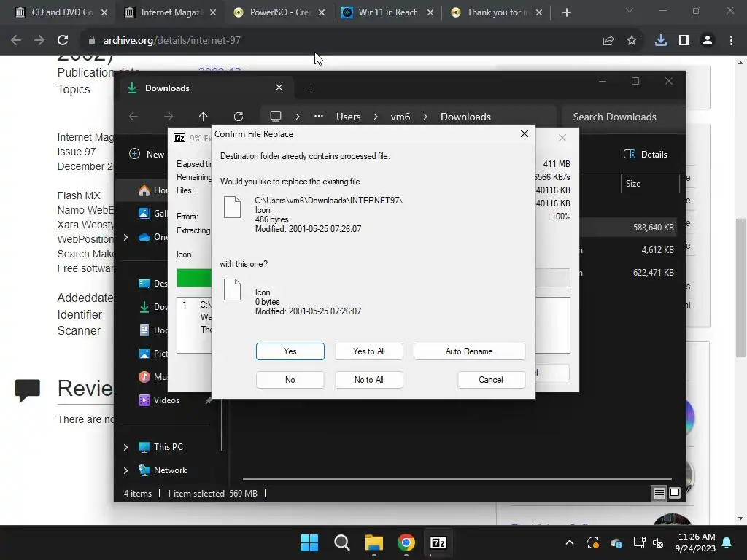The height and width of the screenshot is (560, 747).
Task: Open Chrome three-dot menu
Action: click(731, 41)
